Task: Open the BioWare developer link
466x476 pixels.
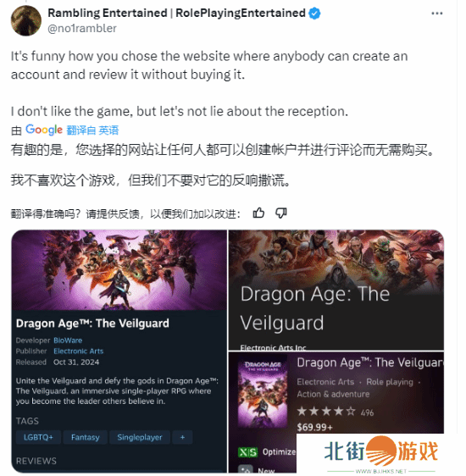Action: coord(68,340)
